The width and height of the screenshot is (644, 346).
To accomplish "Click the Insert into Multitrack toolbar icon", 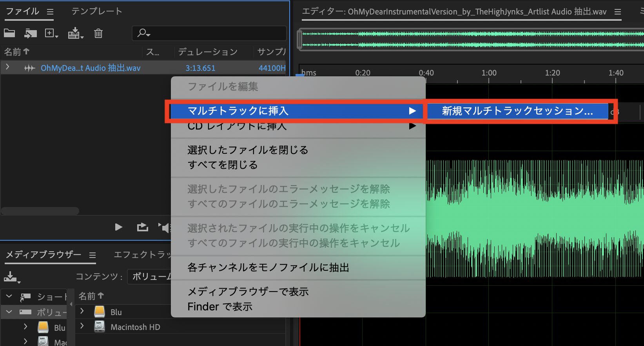I will pyautogui.click(x=76, y=33).
